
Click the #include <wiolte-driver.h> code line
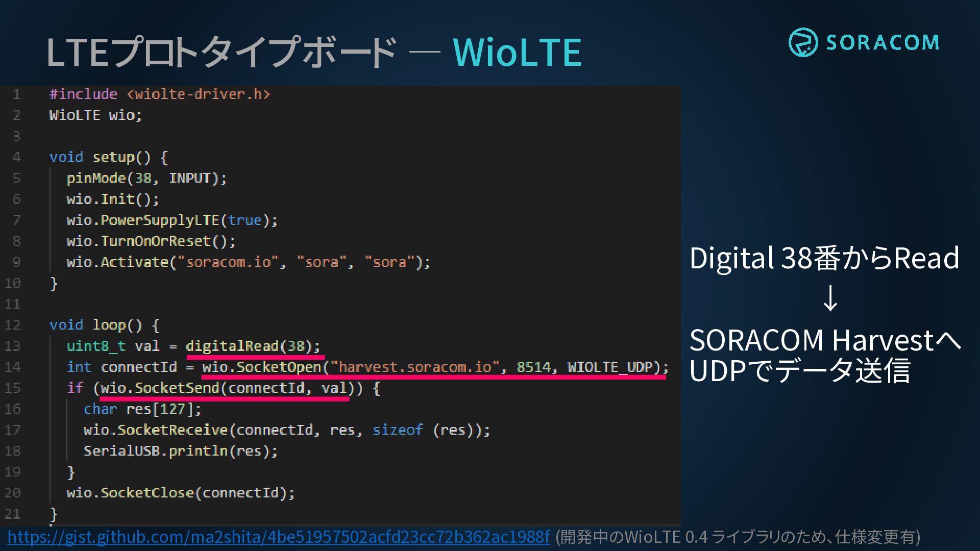coord(159,94)
